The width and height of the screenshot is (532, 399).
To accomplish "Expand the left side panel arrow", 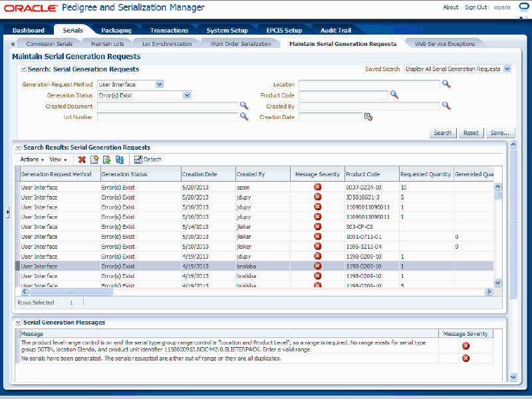I will [7, 212].
